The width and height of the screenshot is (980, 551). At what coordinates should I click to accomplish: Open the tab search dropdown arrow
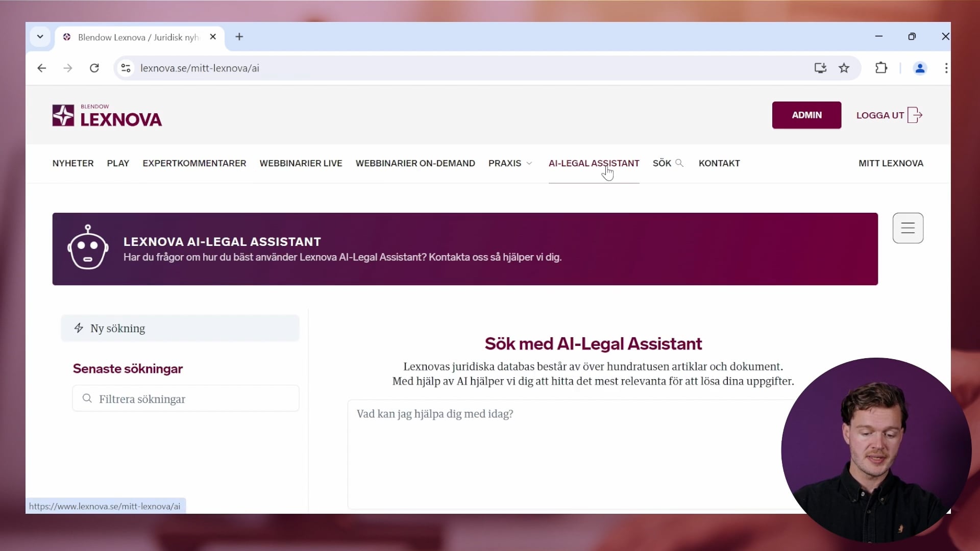[40, 37]
